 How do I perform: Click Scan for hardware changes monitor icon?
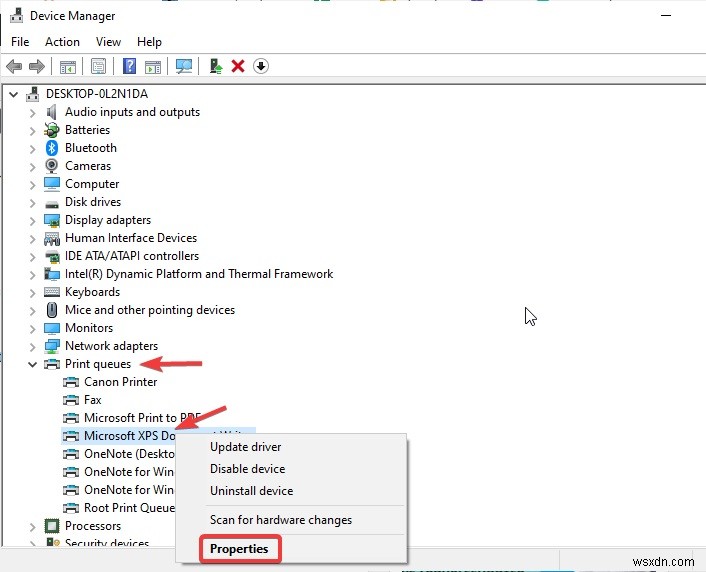(184, 67)
